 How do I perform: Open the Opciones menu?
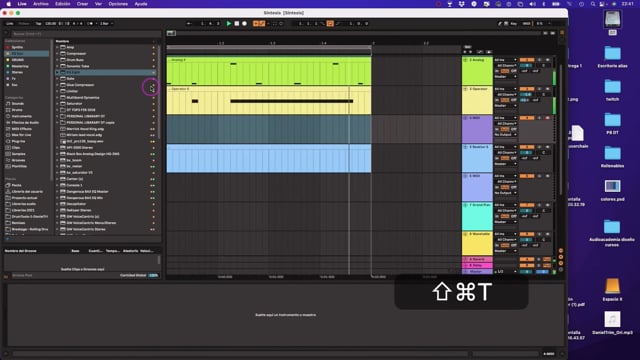[x=118, y=4]
